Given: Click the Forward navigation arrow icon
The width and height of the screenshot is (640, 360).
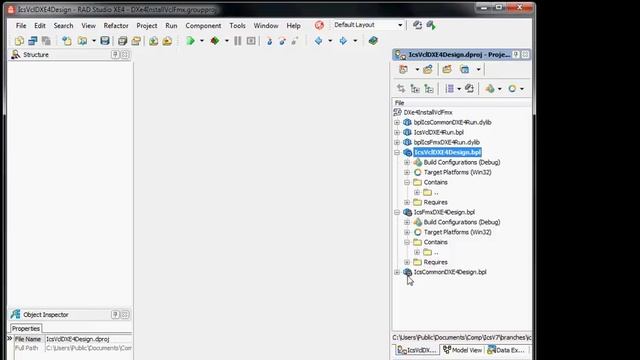Looking at the screenshot, I should (343, 41).
